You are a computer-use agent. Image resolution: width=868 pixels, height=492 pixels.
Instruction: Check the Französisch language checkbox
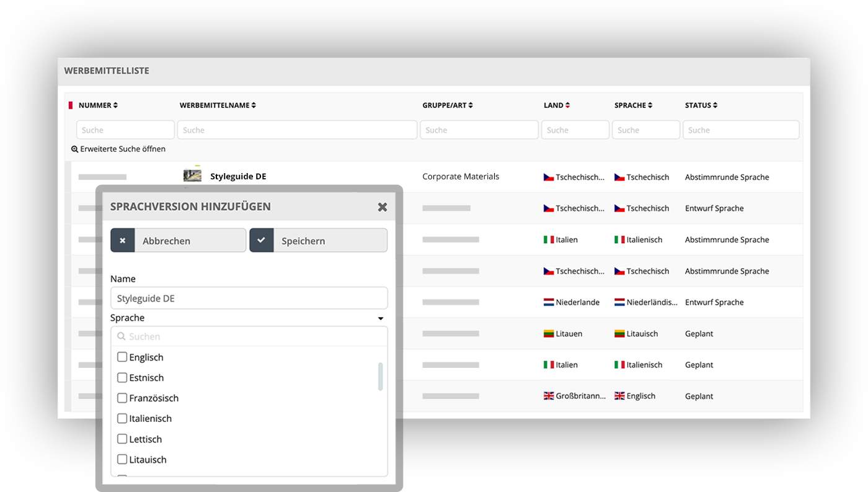tap(122, 398)
